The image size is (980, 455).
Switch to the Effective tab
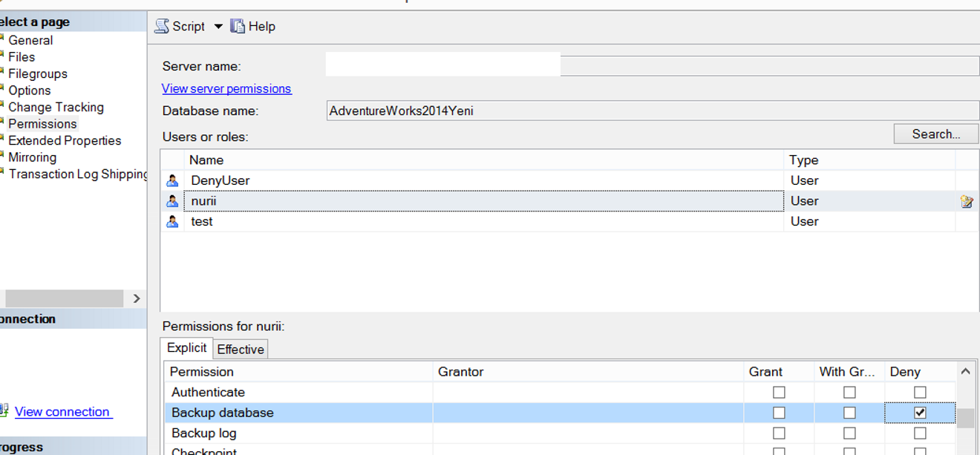point(241,350)
